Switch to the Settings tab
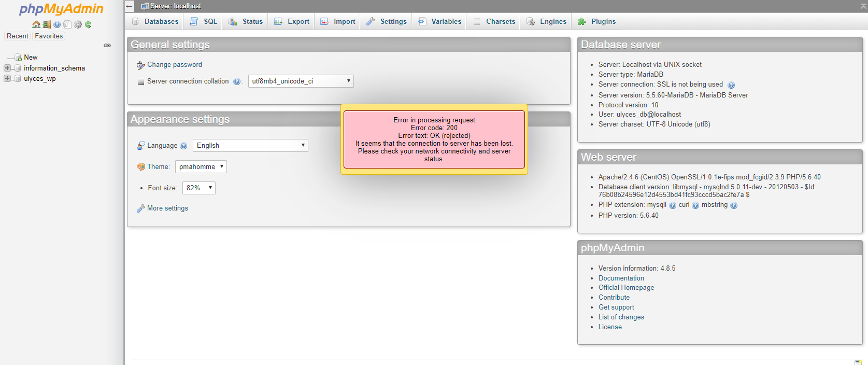 pyautogui.click(x=386, y=21)
